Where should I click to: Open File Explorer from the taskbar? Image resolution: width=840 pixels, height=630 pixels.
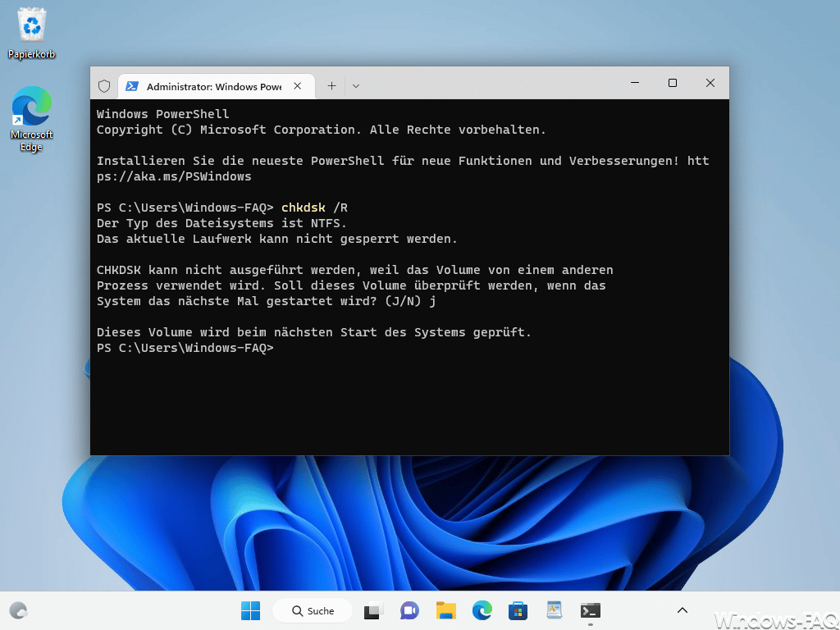(445, 610)
